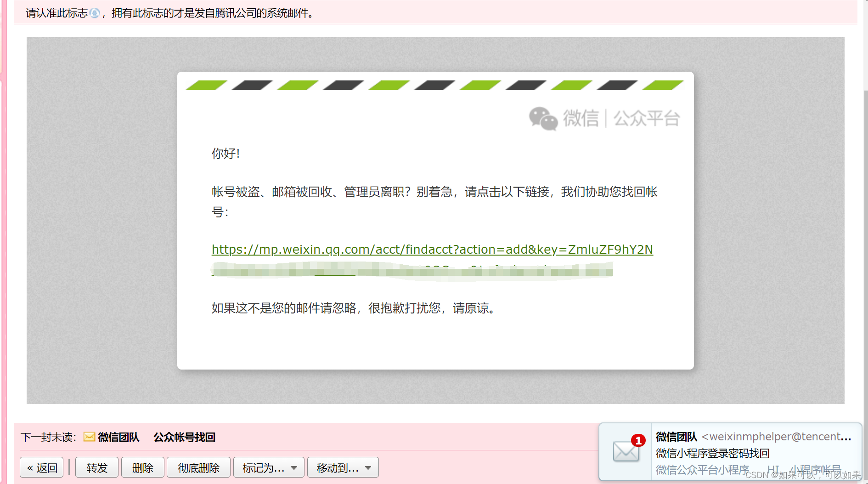This screenshot has height=484, width=868.
Task: Click the verification badge icon beside 请认准此标志
Action: 95,13
